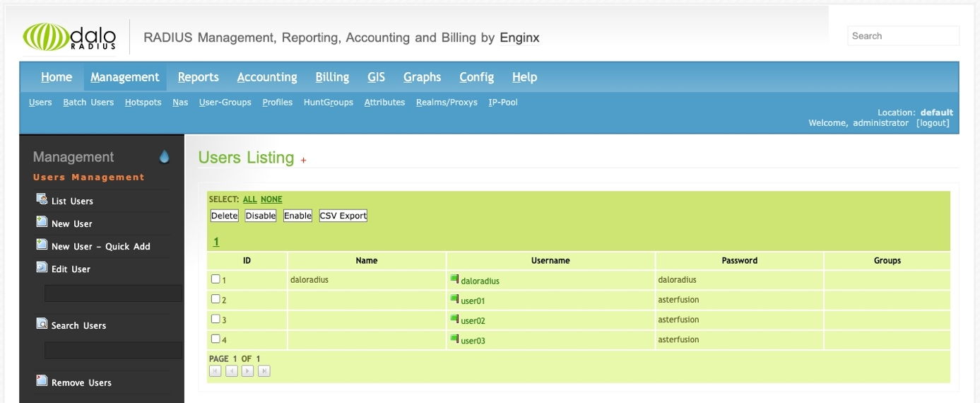Click the List Users sidebar icon

tap(42, 200)
